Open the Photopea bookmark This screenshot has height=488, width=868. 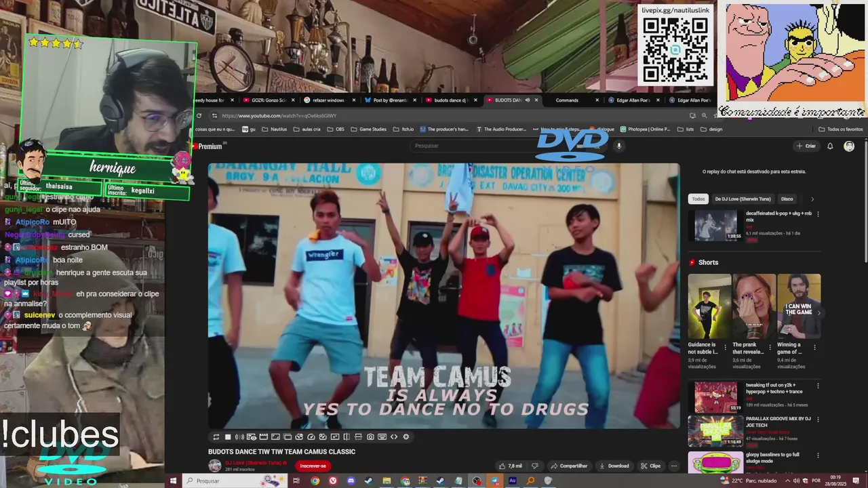(644, 129)
